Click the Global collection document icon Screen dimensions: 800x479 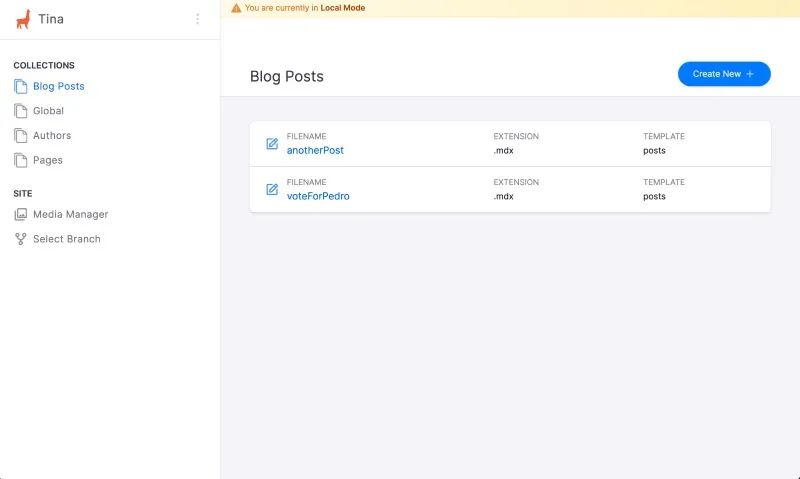(20, 111)
